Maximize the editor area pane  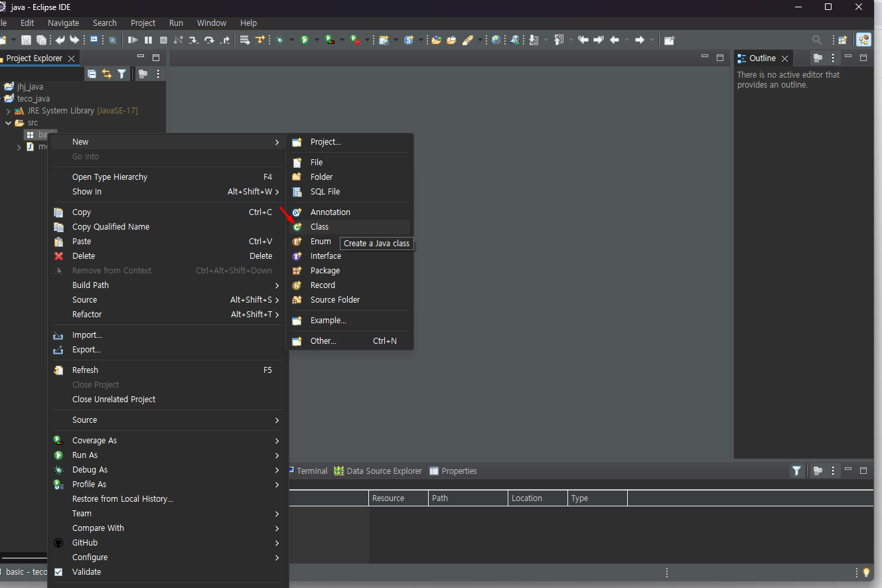[720, 58]
